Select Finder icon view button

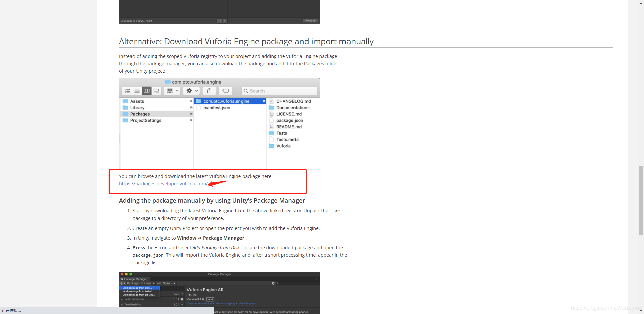(x=127, y=91)
